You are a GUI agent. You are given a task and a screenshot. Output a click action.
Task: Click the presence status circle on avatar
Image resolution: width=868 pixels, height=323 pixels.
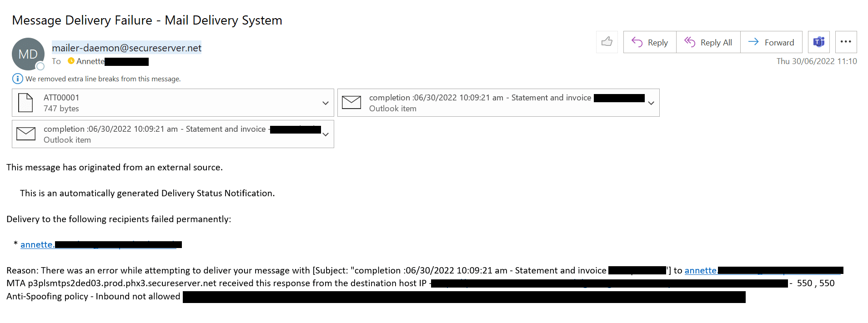(x=40, y=66)
